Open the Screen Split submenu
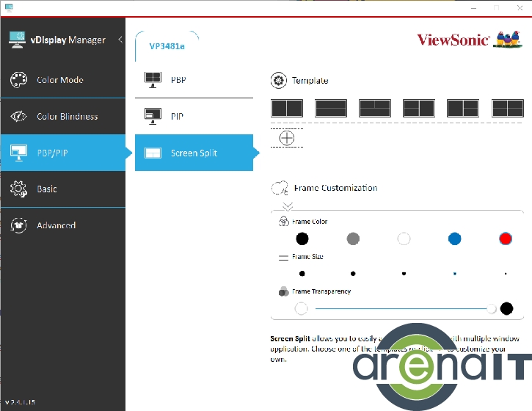Image resolution: width=532 pixels, height=411 pixels. [194, 153]
